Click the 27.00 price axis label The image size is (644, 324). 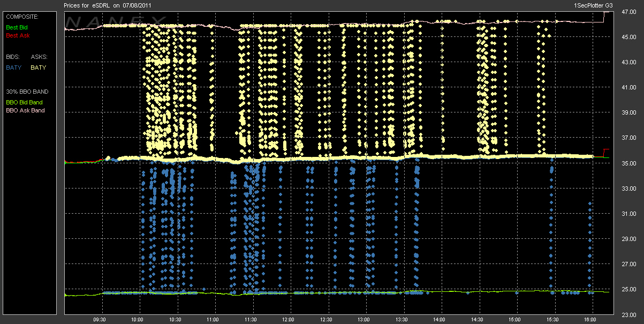click(628, 265)
